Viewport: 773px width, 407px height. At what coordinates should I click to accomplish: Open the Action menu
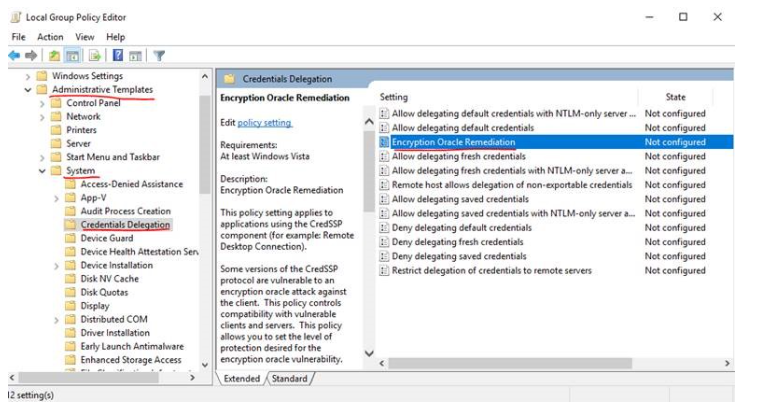pyautogui.click(x=50, y=37)
